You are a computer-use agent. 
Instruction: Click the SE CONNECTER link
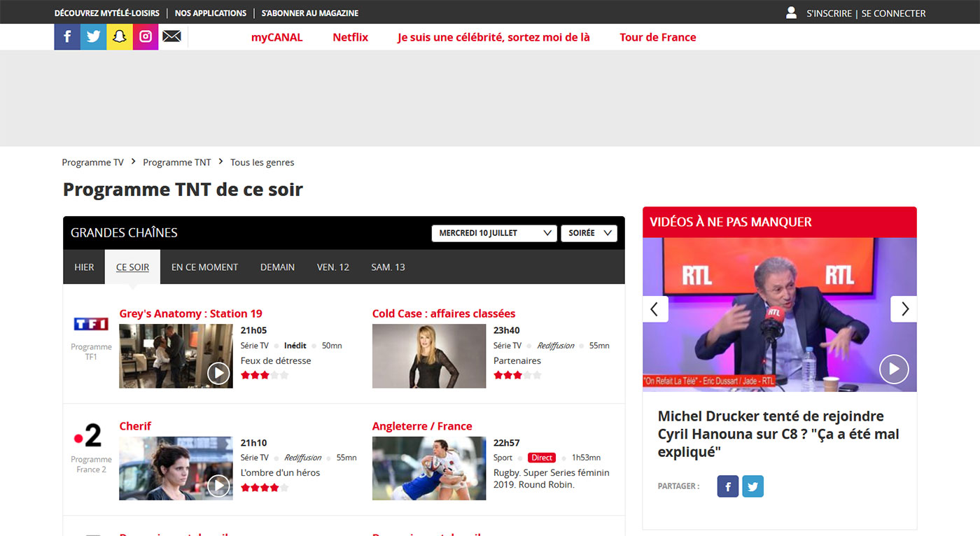(893, 13)
